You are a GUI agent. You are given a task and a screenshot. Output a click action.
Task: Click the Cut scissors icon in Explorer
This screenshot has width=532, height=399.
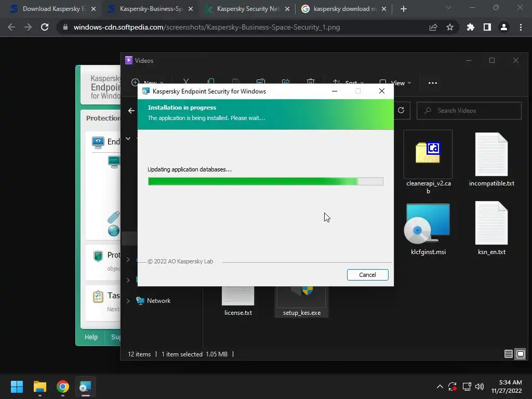186,81
